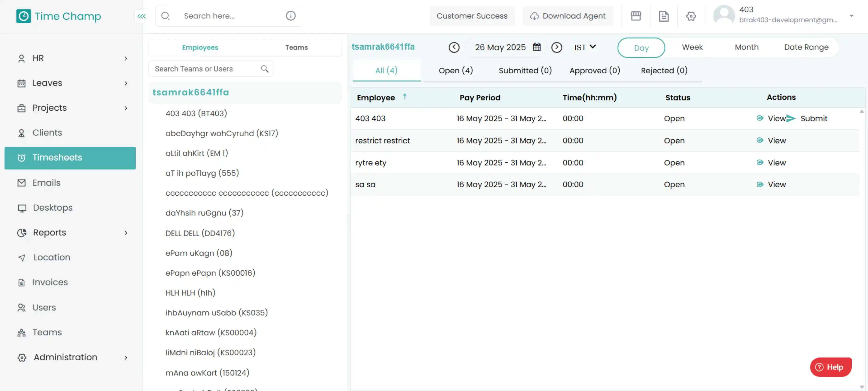
Task: Expand the Administration menu chevron
Action: [x=126, y=358]
